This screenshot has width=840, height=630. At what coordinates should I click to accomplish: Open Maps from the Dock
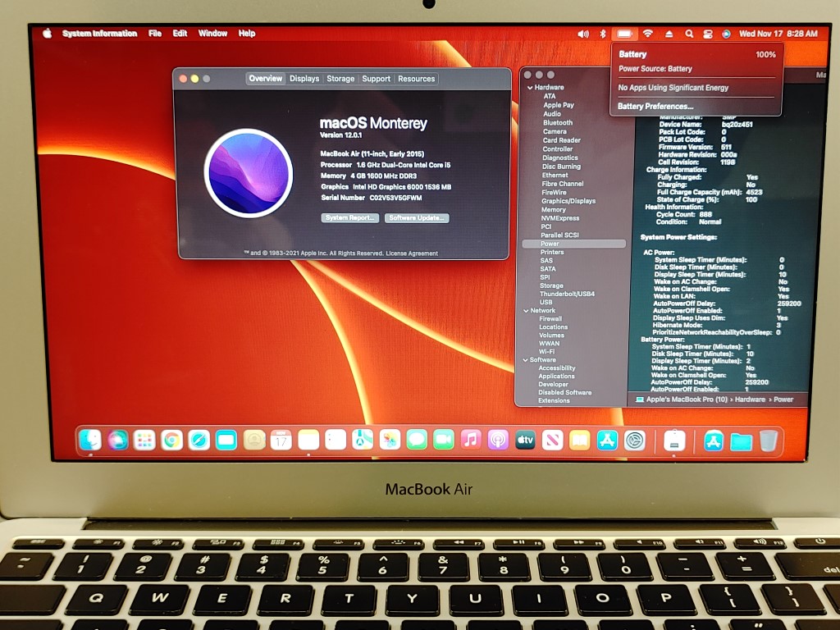coord(363,441)
